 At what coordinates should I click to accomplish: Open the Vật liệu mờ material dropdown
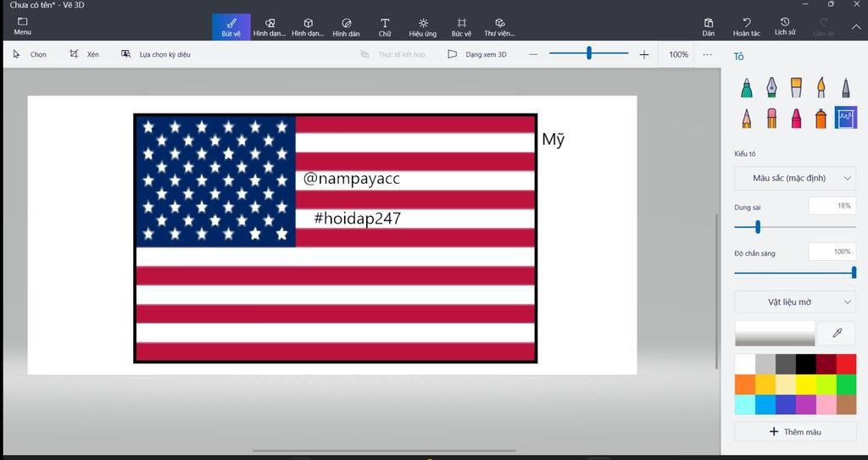point(795,302)
